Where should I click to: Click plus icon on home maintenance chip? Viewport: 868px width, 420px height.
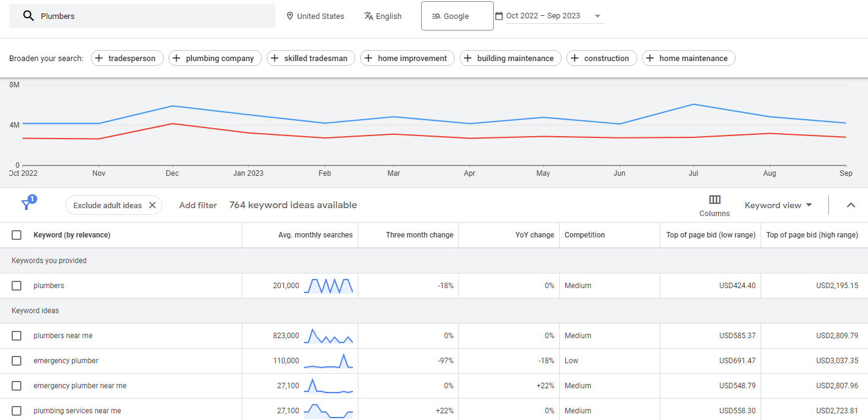click(651, 58)
